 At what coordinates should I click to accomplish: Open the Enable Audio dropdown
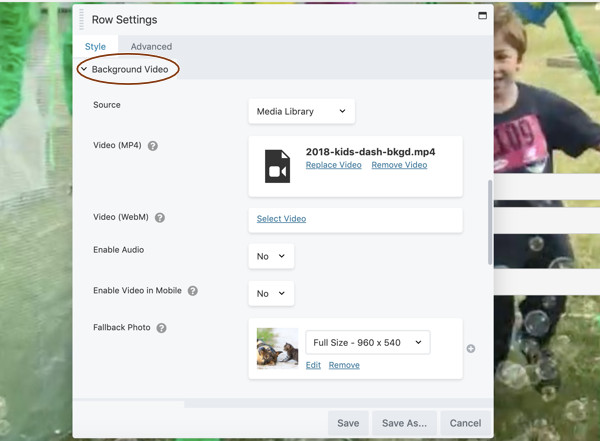pos(271,256)
